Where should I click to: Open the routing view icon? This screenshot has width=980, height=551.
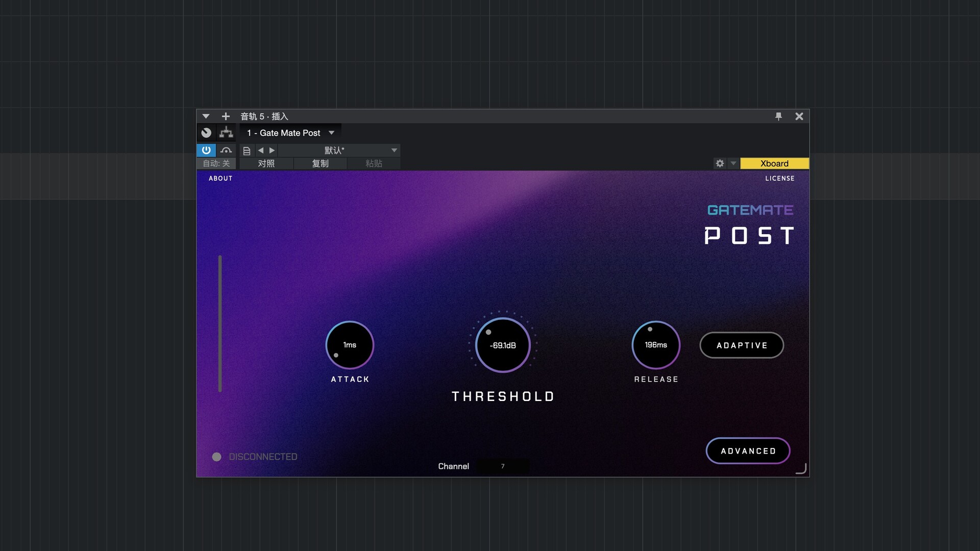(x=226, y=133)
